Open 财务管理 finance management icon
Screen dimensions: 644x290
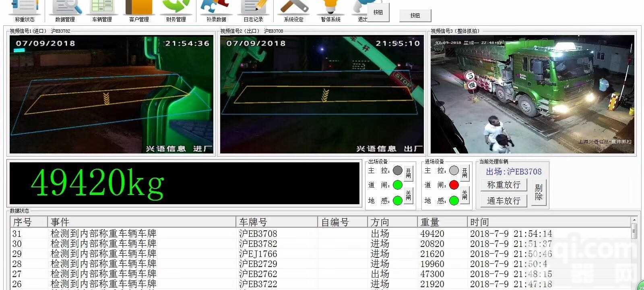(176, 11)
